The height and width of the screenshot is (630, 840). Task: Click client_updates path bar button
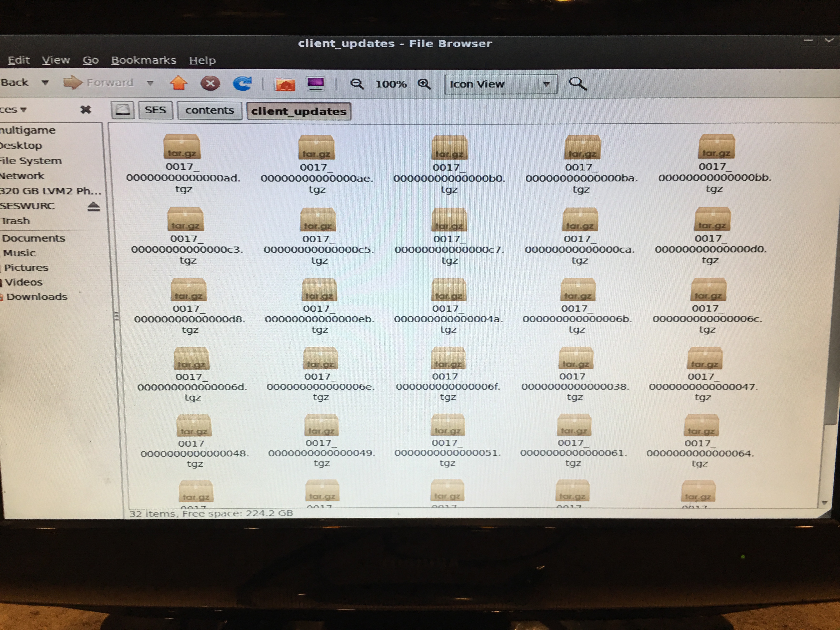click(299, 111)
